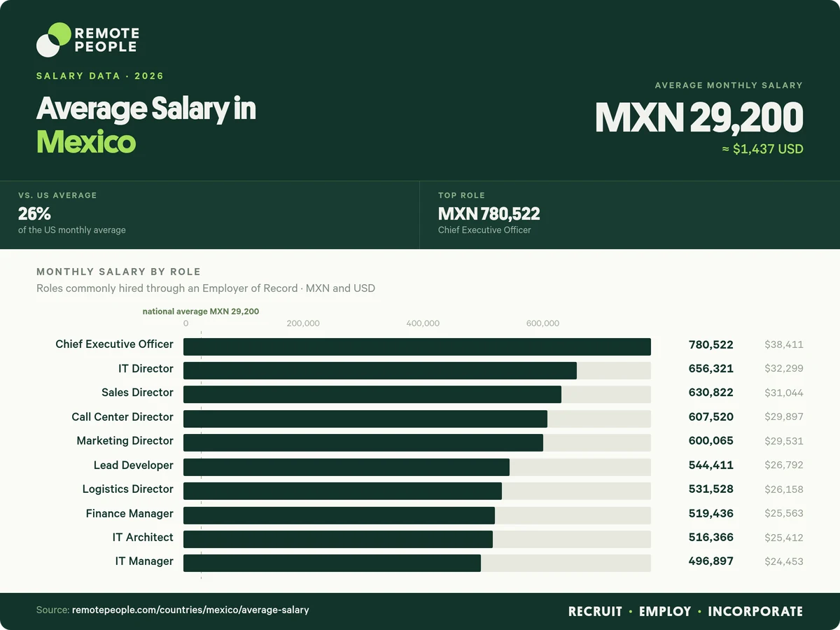
Task: Click the 'AVERAGE MONTHLY SALARY' label
Action: coord(729,85)
